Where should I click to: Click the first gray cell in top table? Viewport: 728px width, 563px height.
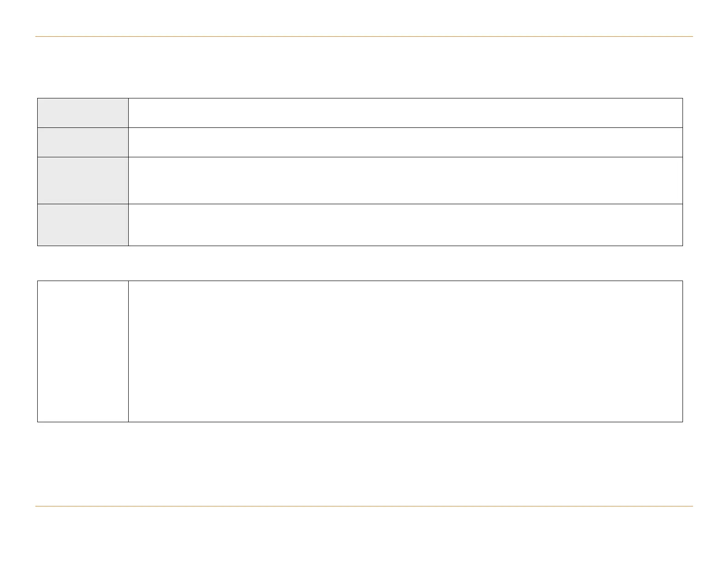[x=83, y=113]
